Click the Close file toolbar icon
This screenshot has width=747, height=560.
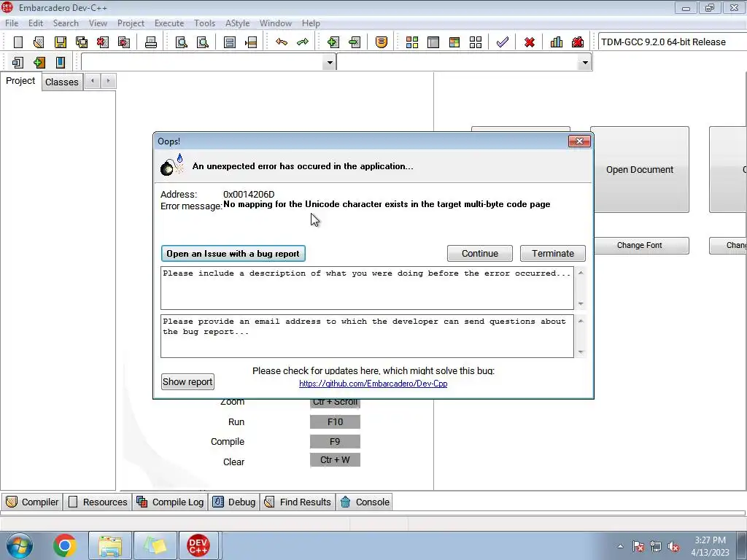[102, 42]
